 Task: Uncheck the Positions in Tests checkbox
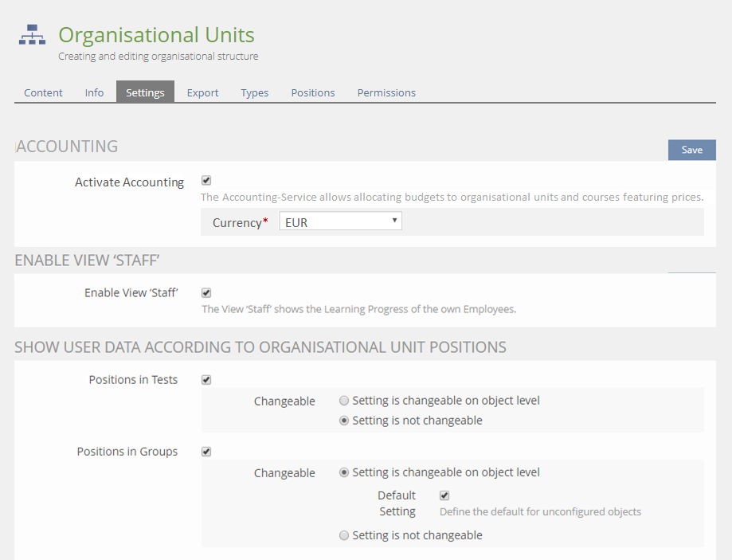(206, 380)
